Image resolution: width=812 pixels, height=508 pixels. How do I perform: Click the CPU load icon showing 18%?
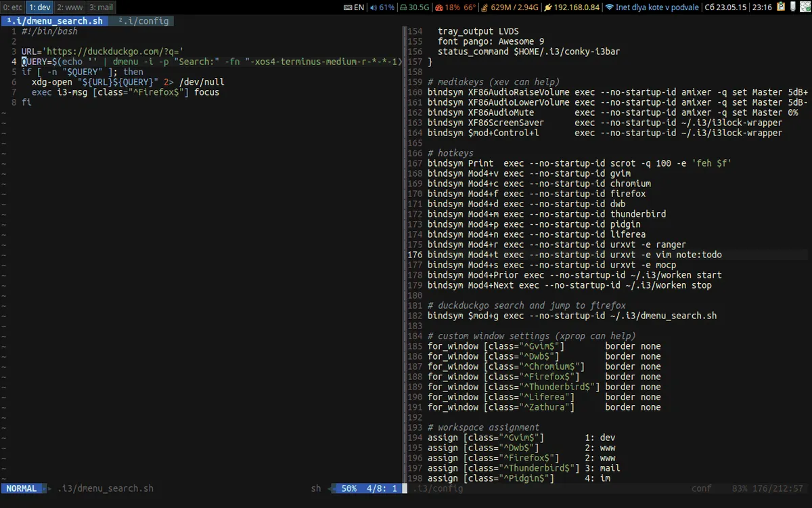(439, 7)
